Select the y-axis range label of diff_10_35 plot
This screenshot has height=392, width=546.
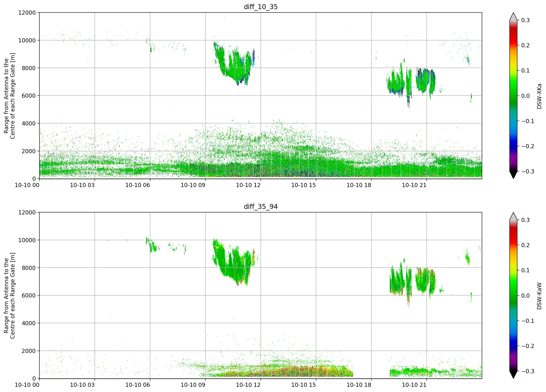(x=9, y=96)
